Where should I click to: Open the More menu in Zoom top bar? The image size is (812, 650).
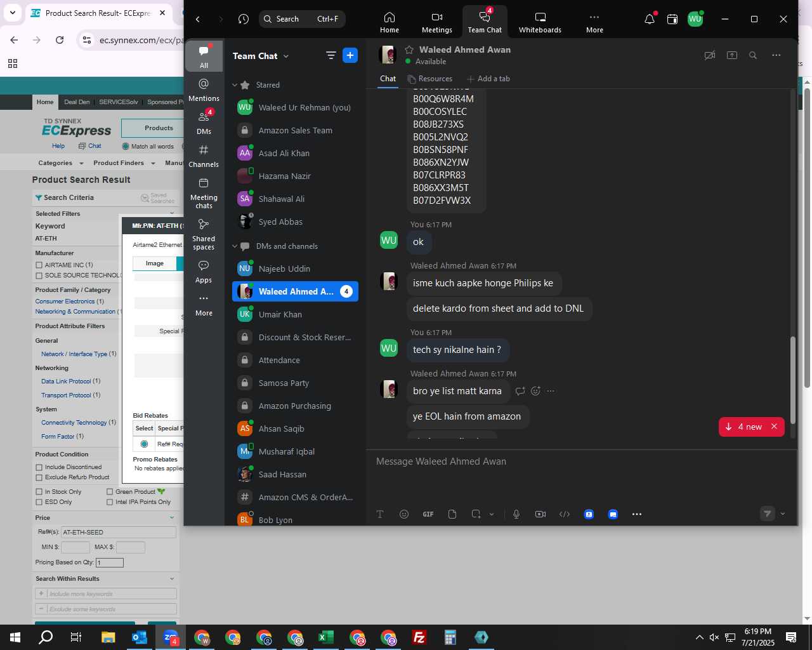pos(594,22)
